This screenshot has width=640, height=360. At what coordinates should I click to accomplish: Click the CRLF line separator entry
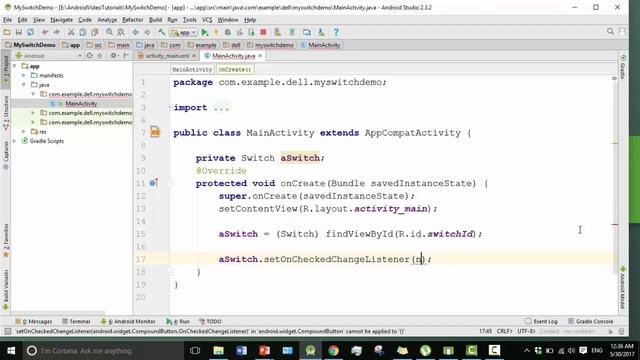(504, 331)
